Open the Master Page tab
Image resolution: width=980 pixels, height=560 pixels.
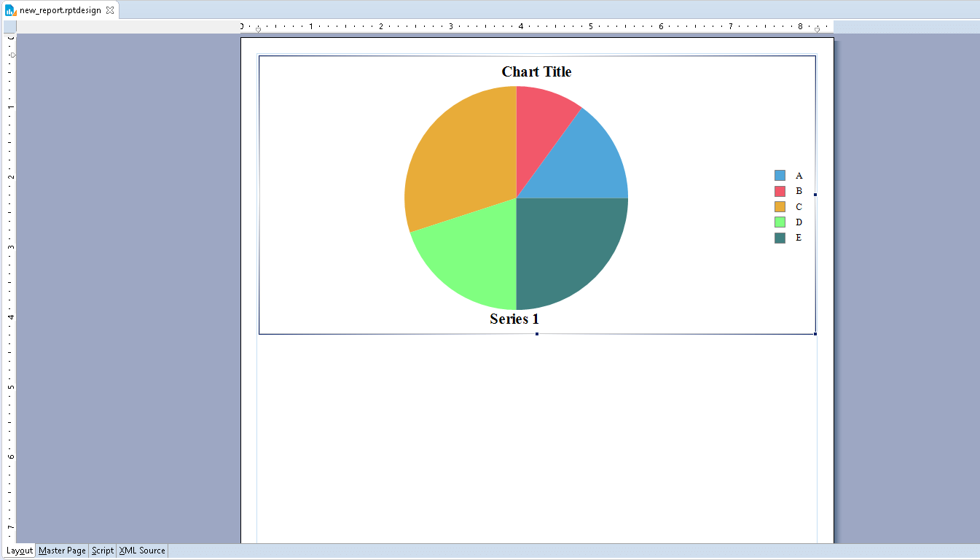click(62, 551)
